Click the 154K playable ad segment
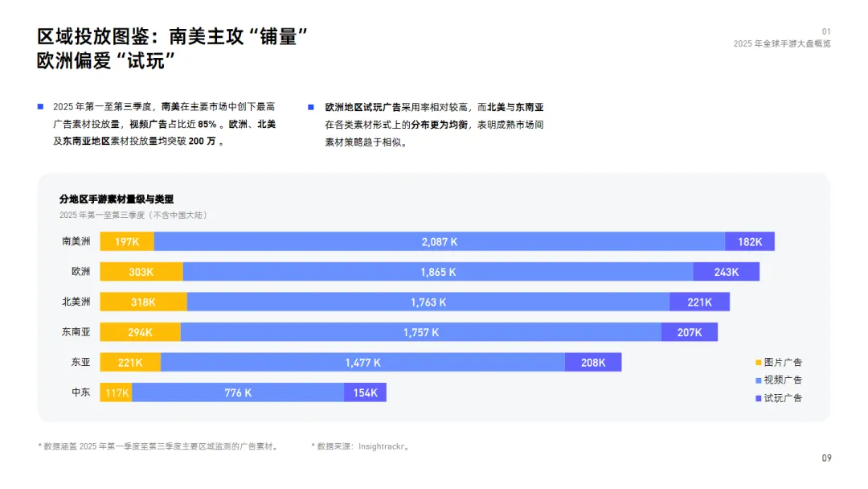The width and height of the screenshot is (868, 489). click(x=366, y=392)
